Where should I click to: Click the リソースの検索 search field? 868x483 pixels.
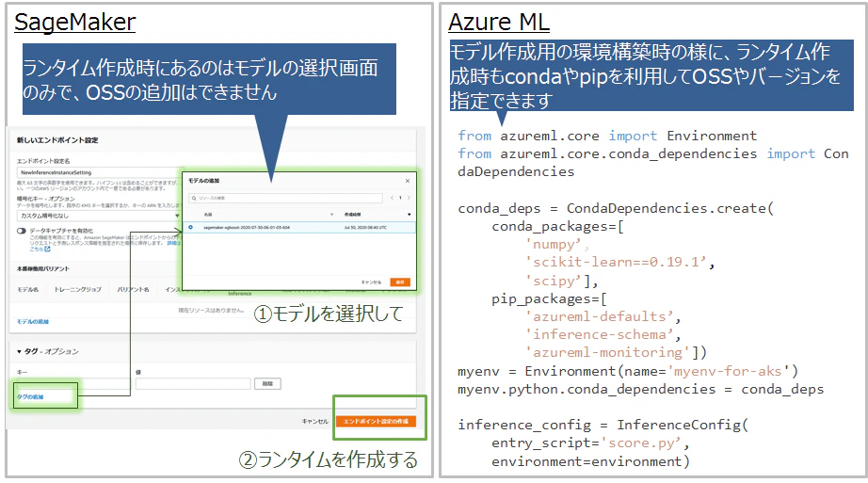click(x=285, y=199)
